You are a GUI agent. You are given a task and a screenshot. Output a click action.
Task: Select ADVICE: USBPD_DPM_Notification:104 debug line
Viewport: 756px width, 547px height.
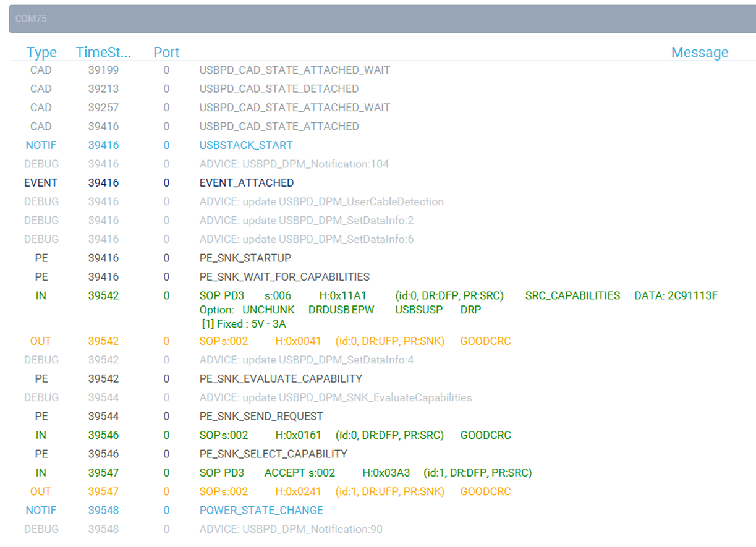click(x=294, y=164)
